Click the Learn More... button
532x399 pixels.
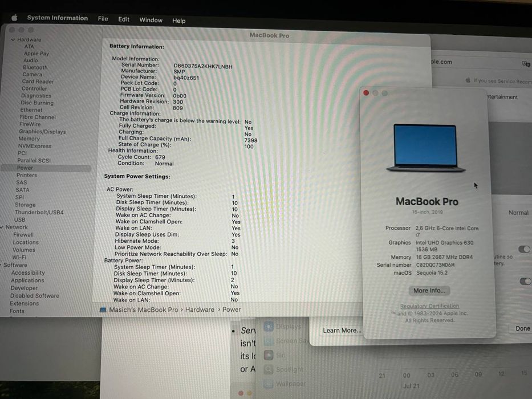[x=342, y=331]
